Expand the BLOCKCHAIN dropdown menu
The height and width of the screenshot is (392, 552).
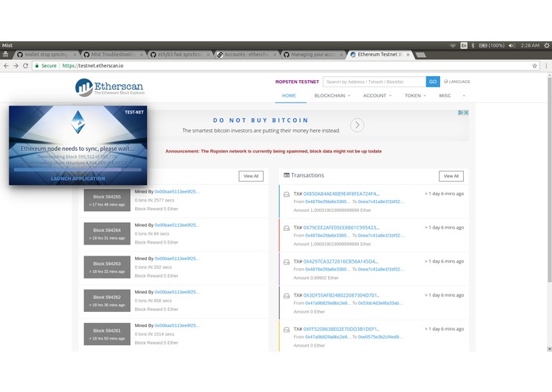click(x=332, y=96)
